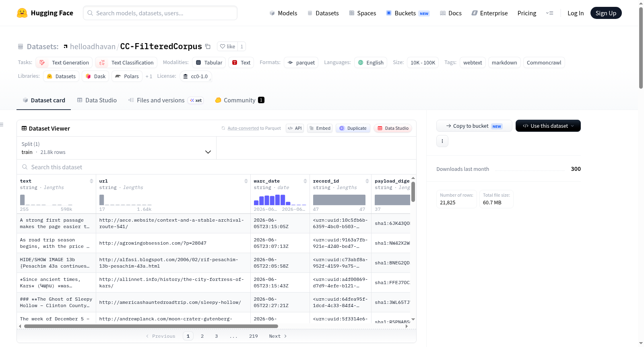This screenshot has height=347, width=644.
Task: Open the Use this dataset dropdown
Action: 548,126
